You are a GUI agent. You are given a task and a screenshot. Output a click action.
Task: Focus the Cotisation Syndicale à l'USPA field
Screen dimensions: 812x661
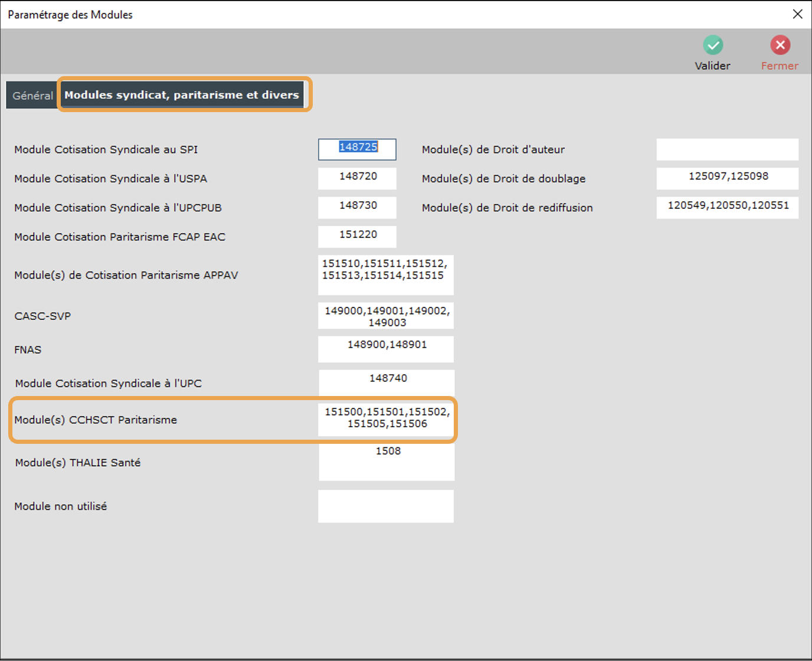(x=357, y=179)
